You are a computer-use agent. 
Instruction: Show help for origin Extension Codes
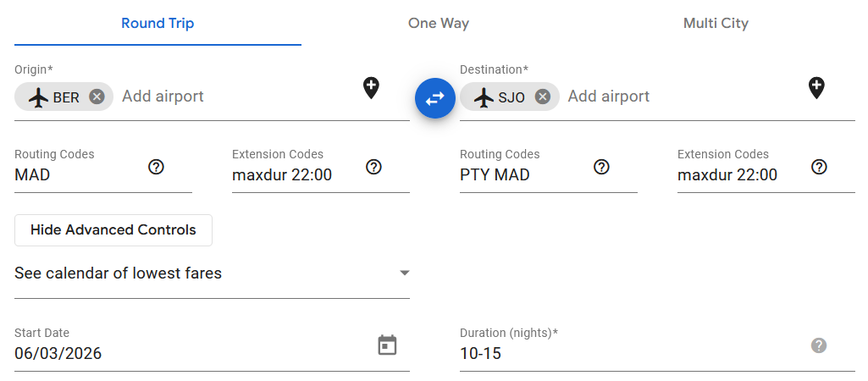pos(373,167)
